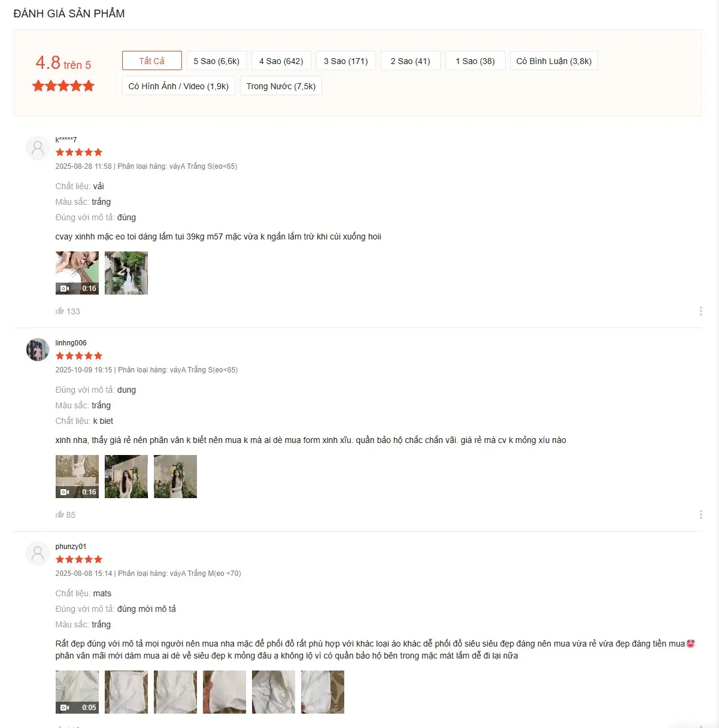Image resolution: width=719 pixels, height=728 pixels.
Task: View second photo in k*****7's review
Action: 126,273
